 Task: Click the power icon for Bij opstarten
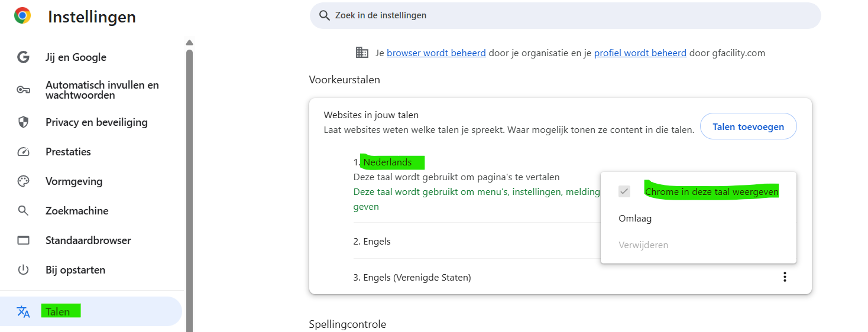[x=23, y=270]
